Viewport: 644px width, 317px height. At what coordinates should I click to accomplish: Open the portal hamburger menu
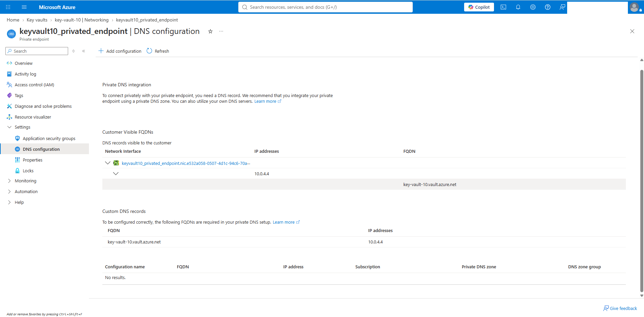(x=24, y=7)
